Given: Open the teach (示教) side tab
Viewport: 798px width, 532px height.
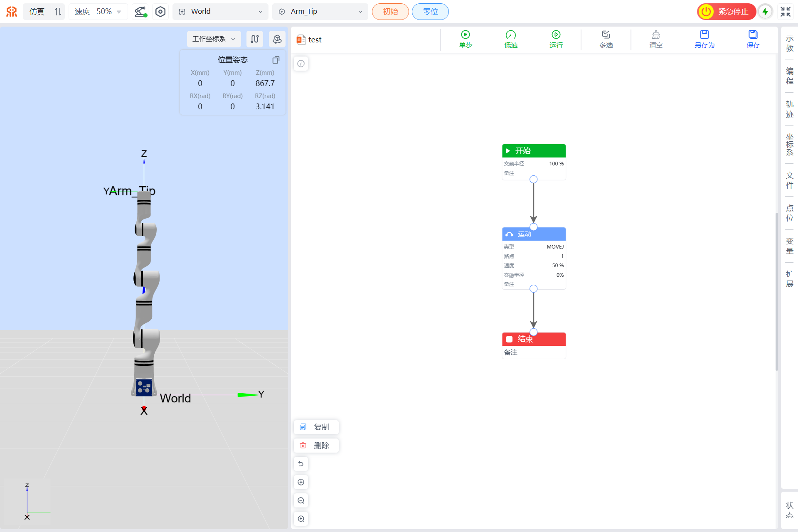Looking at the screenshot, I should pyautogui.click(x=789, y=43).
